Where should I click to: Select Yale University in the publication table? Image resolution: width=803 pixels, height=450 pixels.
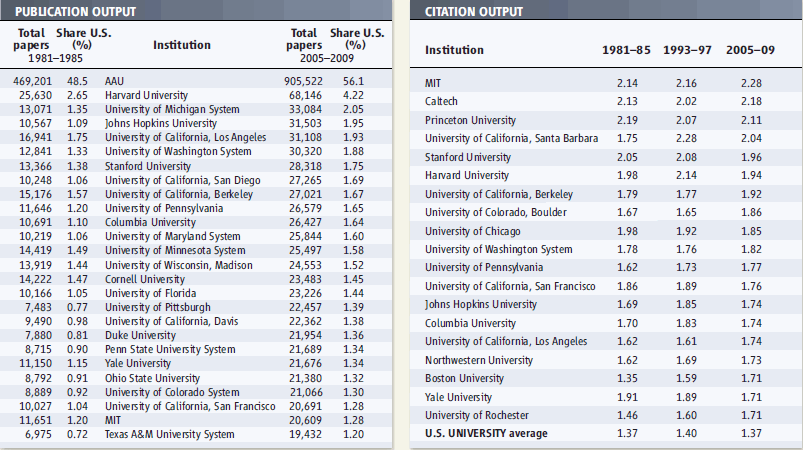pos(138,363)
